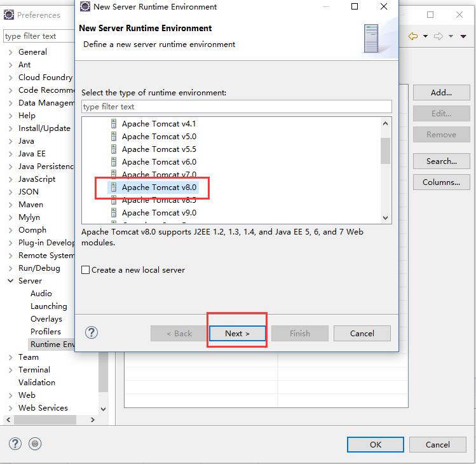Image resolution: width=476 pixels, height=464 pixels.
Task: Click the Preferences help question mark icon
Action: (x=15, y=444)
